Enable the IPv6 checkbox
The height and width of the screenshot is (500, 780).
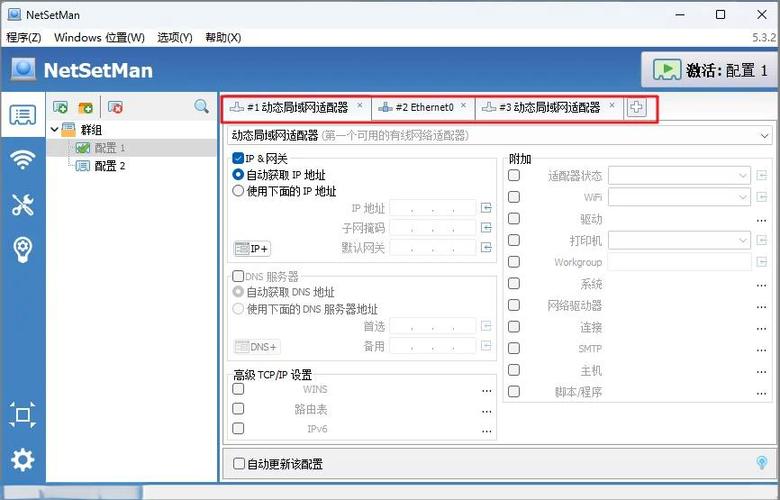(238, 428)
